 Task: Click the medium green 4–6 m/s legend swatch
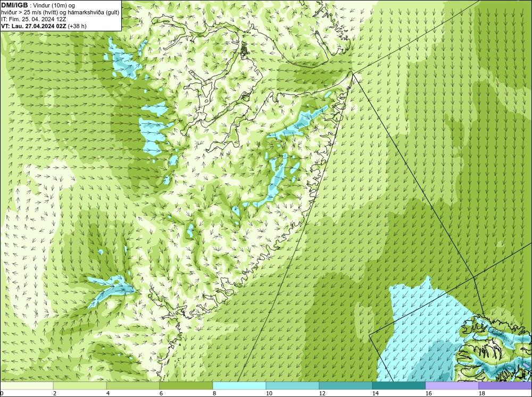pyautogui.click(x=133, y=386)
